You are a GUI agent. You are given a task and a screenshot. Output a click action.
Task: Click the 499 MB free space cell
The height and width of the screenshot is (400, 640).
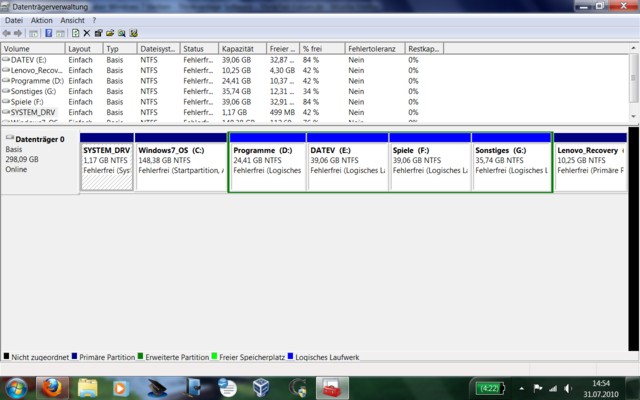click(282, 112)
